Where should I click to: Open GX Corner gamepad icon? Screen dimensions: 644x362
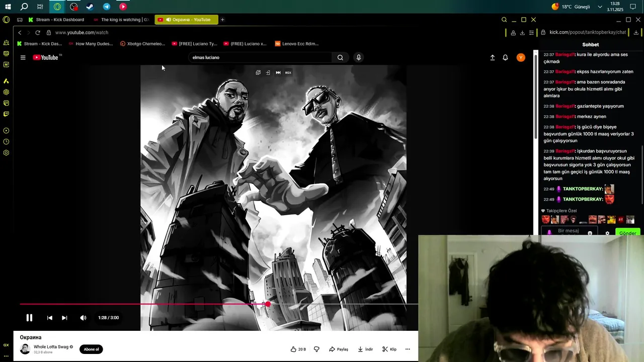coord(20,20)
